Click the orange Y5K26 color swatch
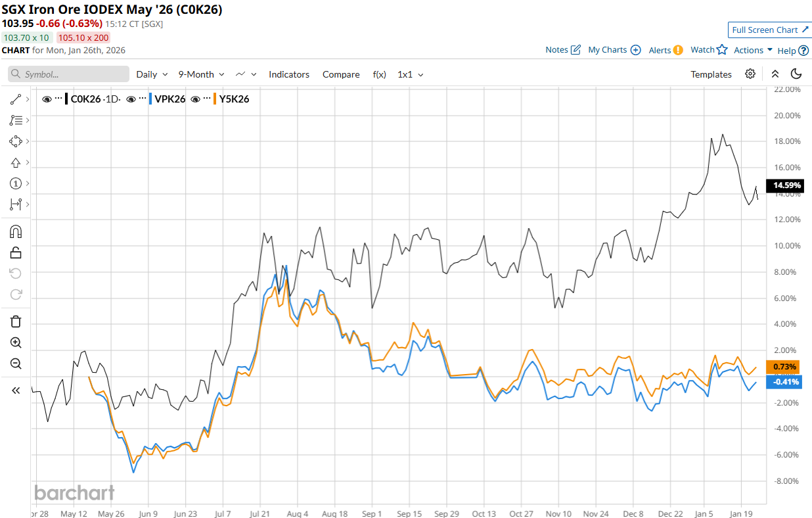 215,99
